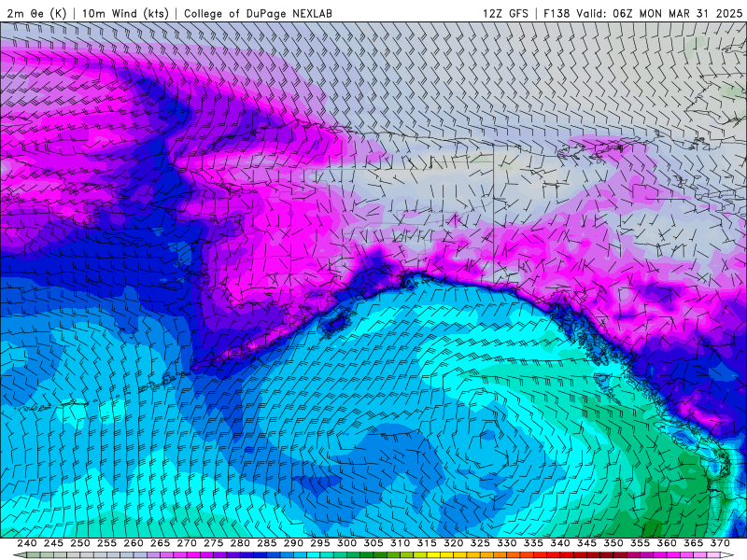This screenshot has width=747, height=560.
Task: Select the 315 value on the color scale
Action: [427, 543]
